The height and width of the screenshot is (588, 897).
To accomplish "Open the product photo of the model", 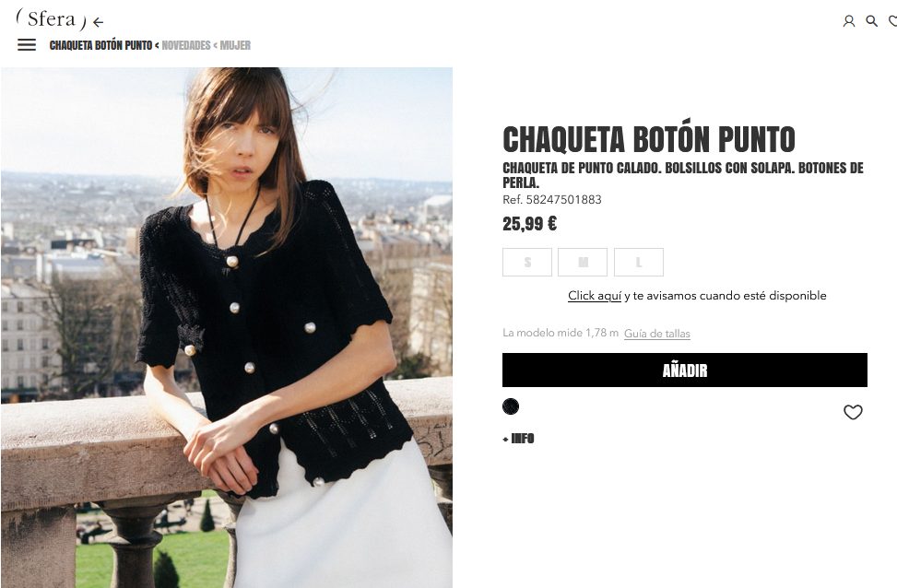I will [x=227, y=327].
